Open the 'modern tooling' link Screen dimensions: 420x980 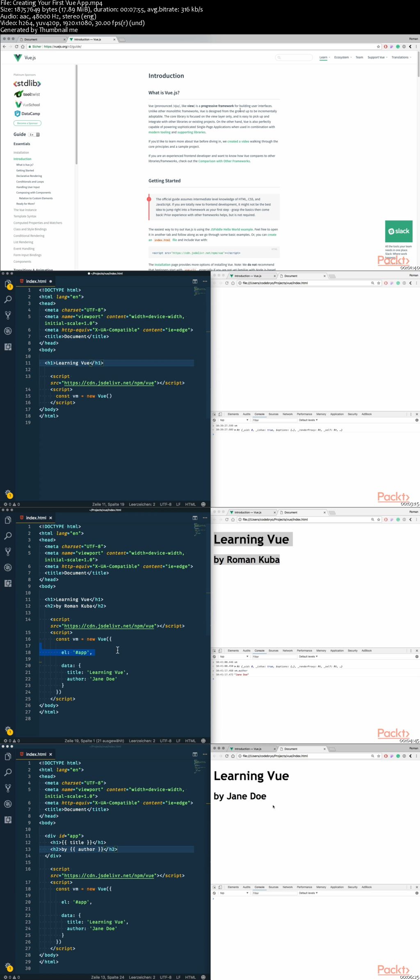(x=159, y=132)
